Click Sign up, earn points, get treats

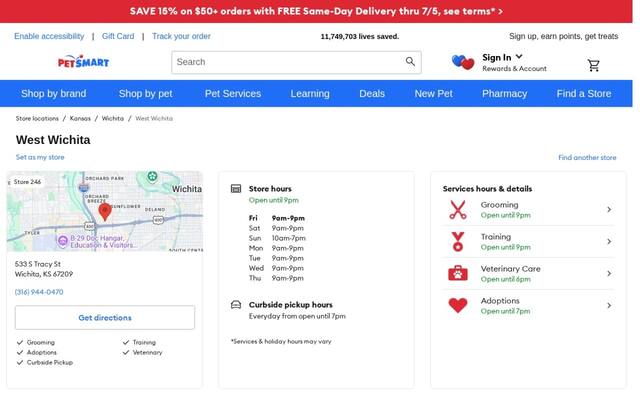coord(563,36)
